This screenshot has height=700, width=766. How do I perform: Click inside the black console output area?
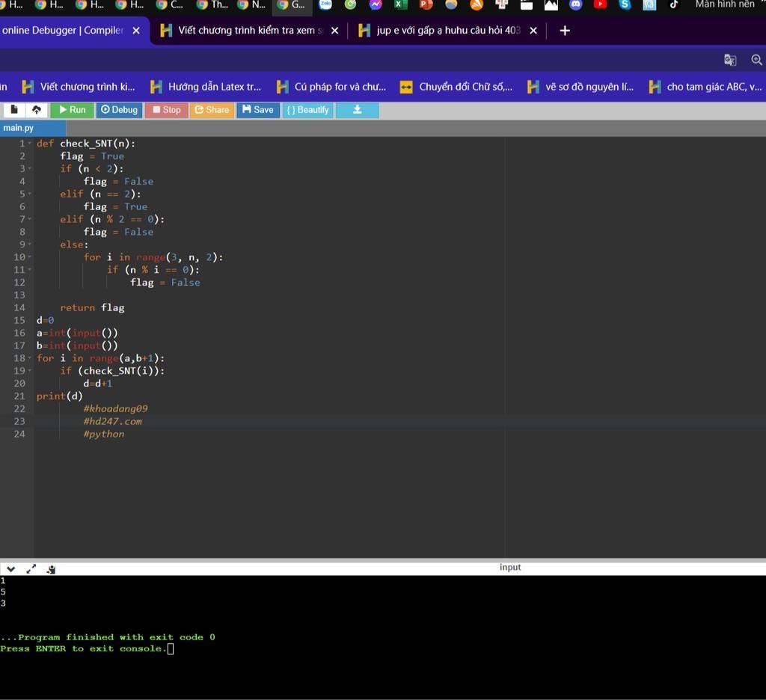click(x=383, y=637)
